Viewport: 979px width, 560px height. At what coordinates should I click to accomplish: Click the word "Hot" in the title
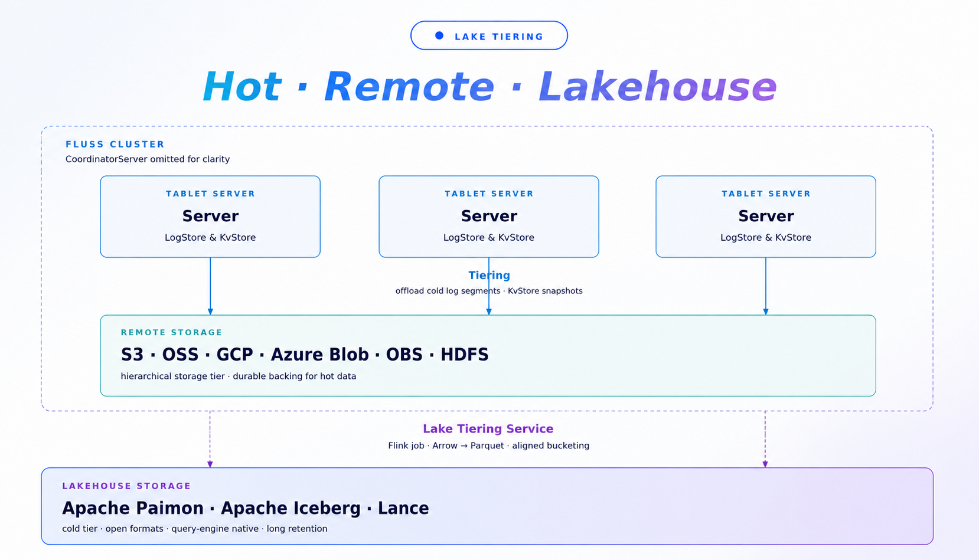click(x=242, y=87)
